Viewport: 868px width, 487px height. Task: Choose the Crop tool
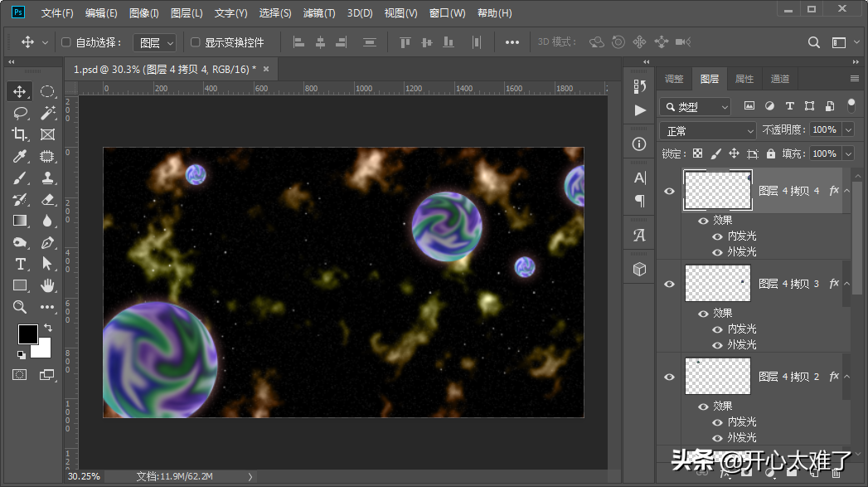pyautogui.click(x=20, y=134)
